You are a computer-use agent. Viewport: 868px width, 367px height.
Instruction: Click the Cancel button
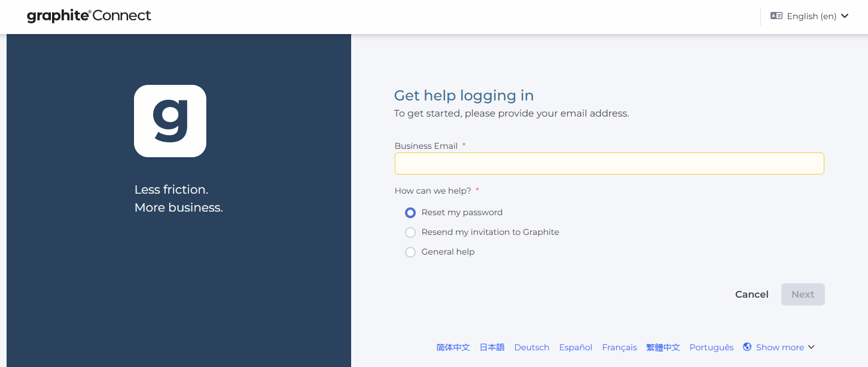coord(751,294)
